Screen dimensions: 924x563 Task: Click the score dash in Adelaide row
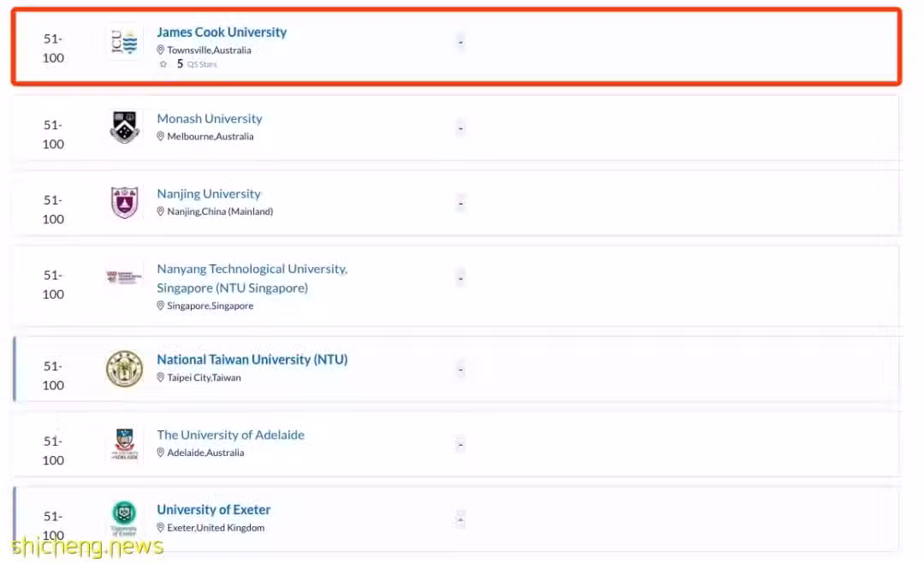461,445
